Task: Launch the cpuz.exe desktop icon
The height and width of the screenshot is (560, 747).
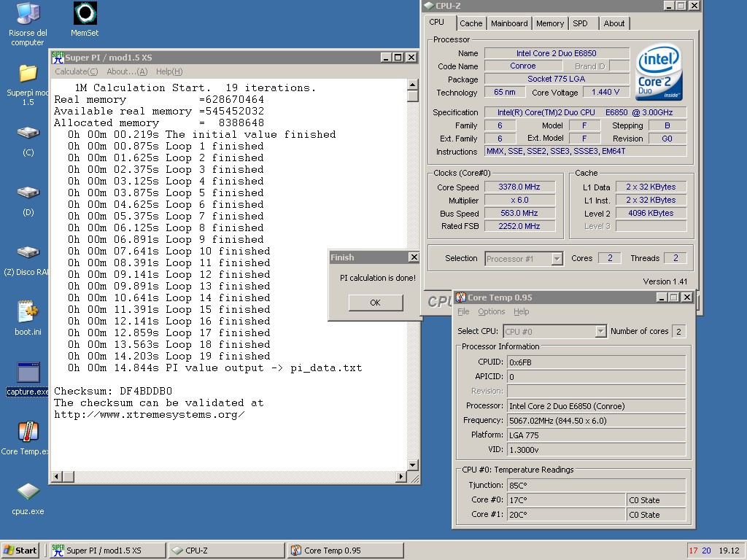Action: click(28, 499)
